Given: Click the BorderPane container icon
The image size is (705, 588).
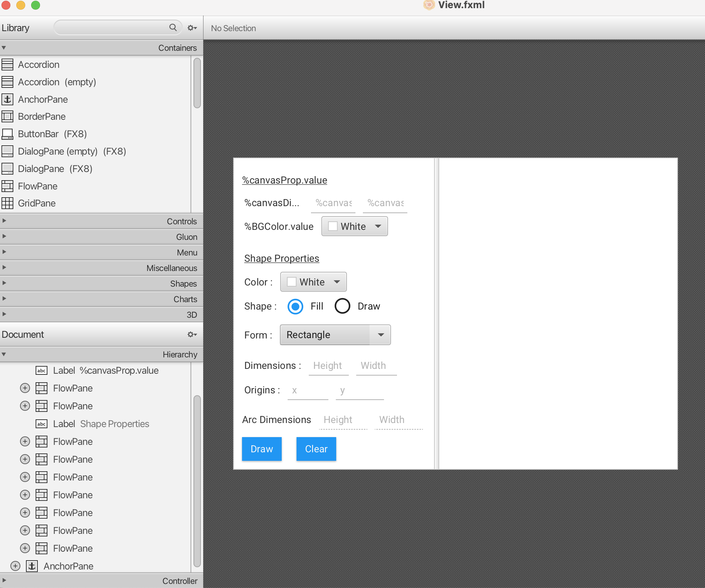Looking at the screenshot, I should (7, 116).
